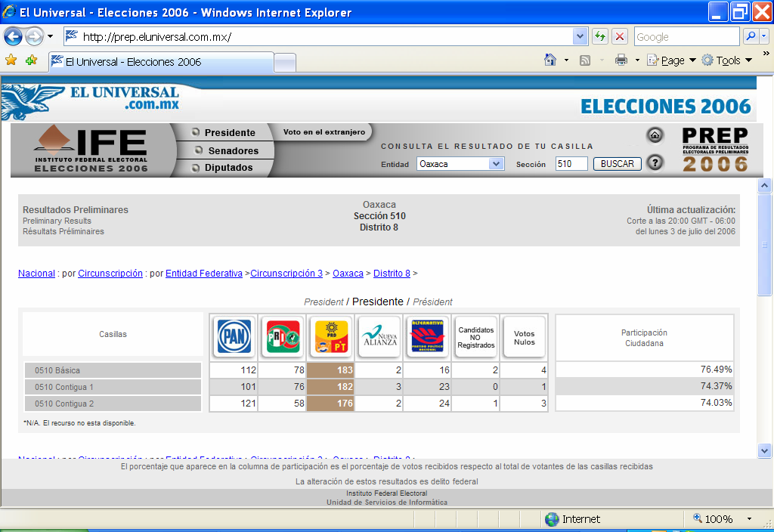Viewport: 774px width, 532px height.
Task: Open the Page menu
Action: (671, 60)
